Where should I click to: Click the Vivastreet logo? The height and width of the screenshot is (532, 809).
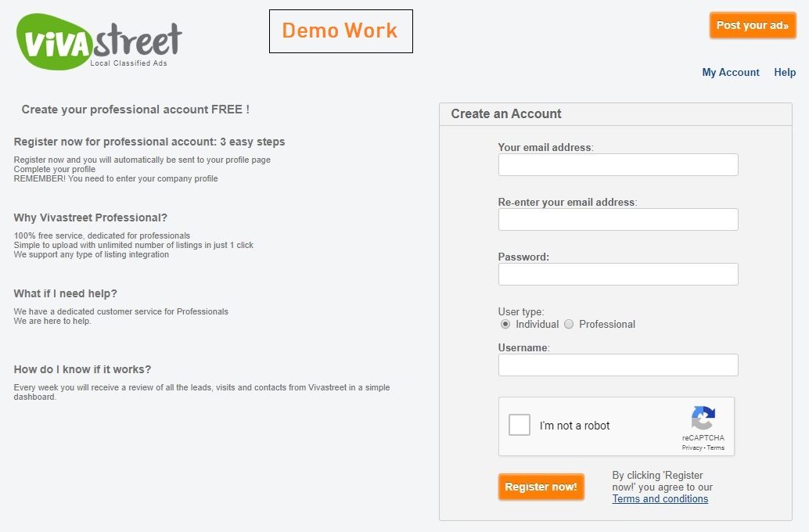[x=99, y=41]
